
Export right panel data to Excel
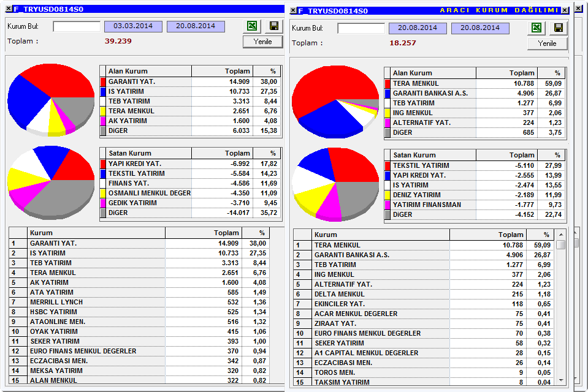tap(536, 28)
